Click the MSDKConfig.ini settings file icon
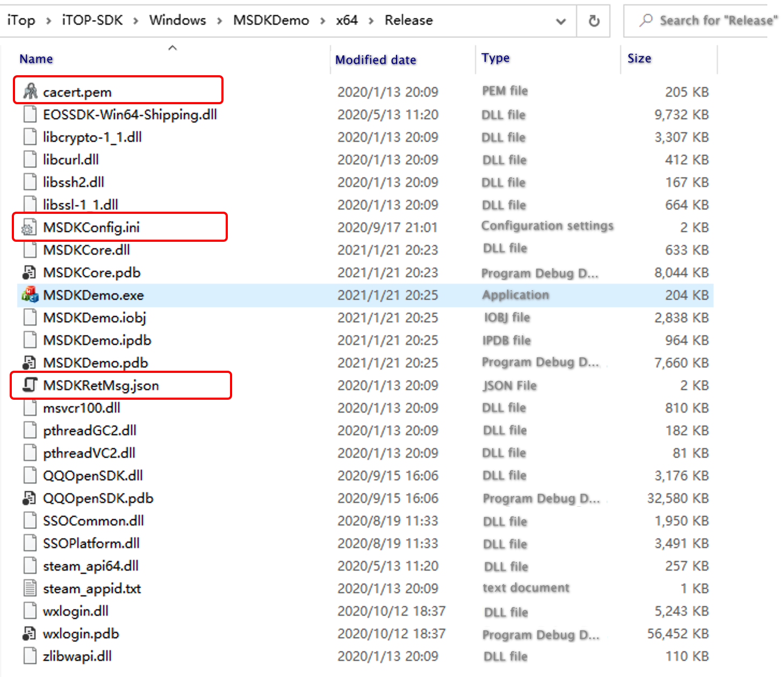The image size is (784, 677). 29,228
